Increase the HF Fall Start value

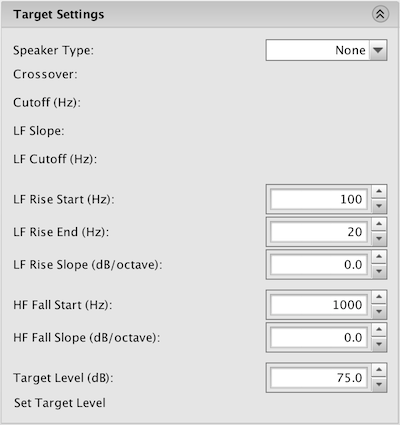pos(379,297)
